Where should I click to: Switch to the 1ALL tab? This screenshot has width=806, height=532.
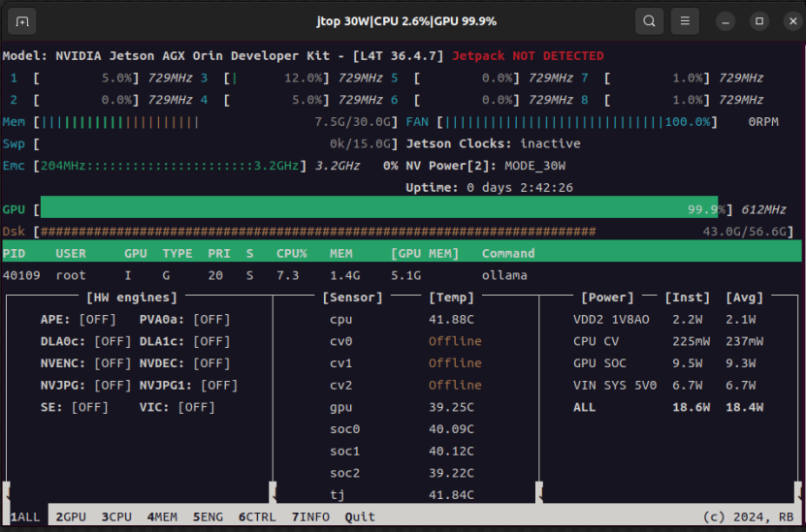pyautogui.click(x=25, y=517)
